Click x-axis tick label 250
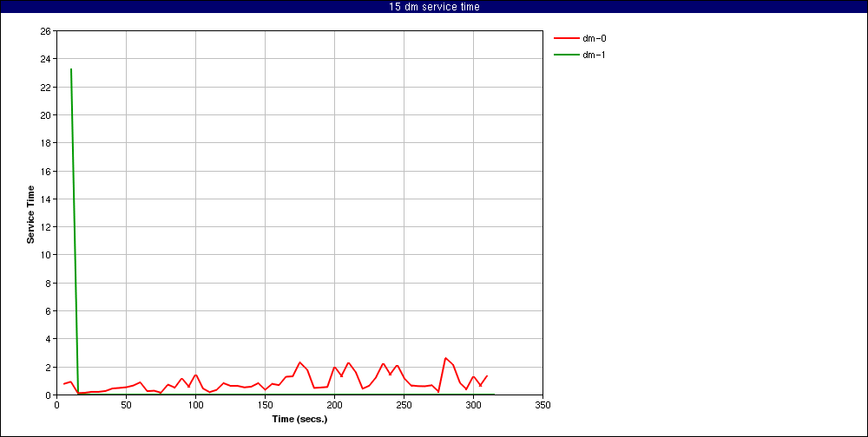This screenshot has height=437, width=868. (404, 404)
